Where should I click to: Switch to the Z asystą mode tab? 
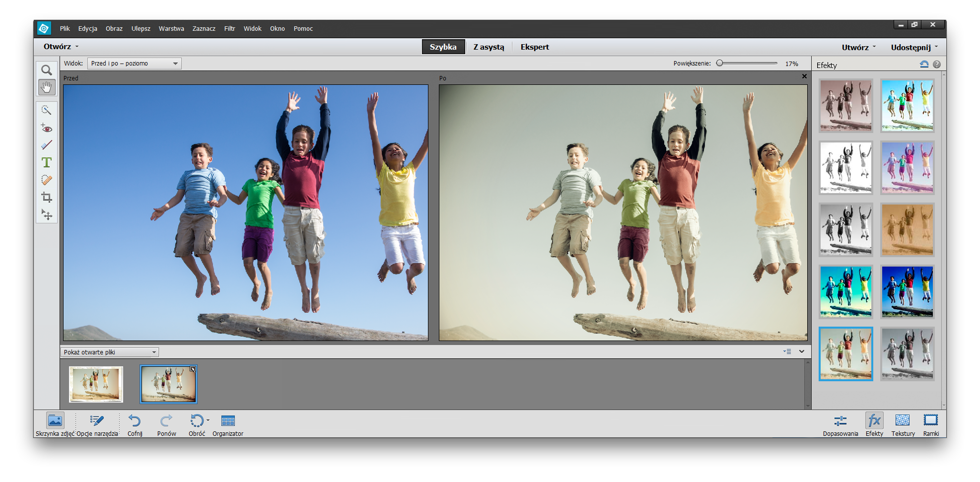pyautogui.click(x=489, y=47)
